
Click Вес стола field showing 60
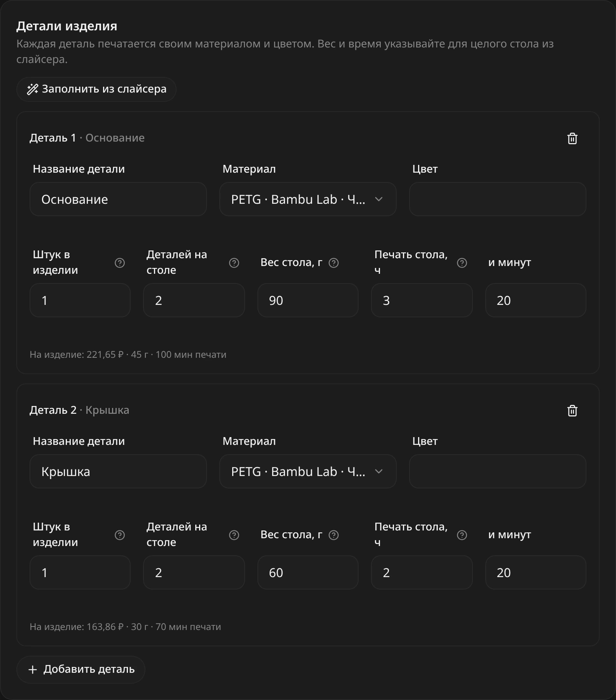[308, 572]
